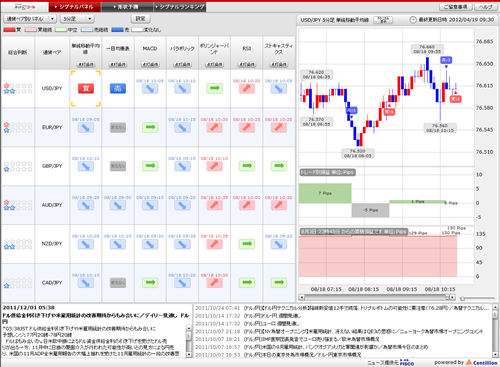The height and width of the screenshot is (367, 500).
Task: Click the red buy signal icon for USD/JPY
Action: (86, 88)
